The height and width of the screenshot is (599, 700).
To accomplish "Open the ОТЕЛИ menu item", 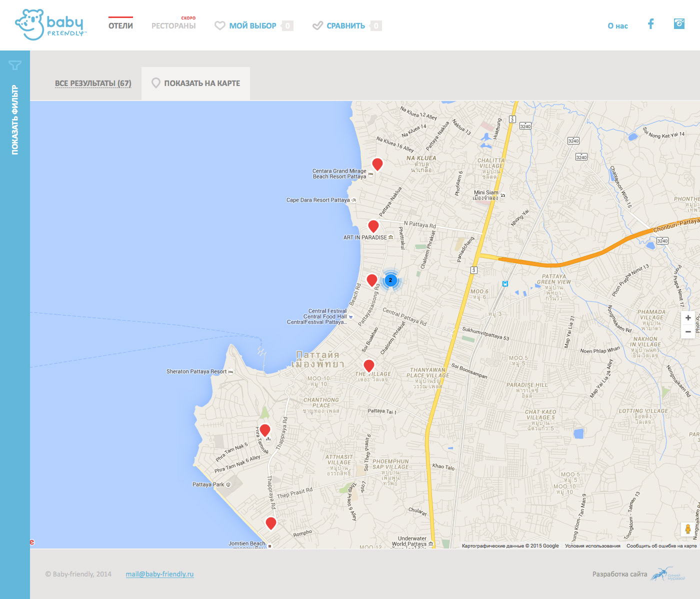I will pos(120,26).
